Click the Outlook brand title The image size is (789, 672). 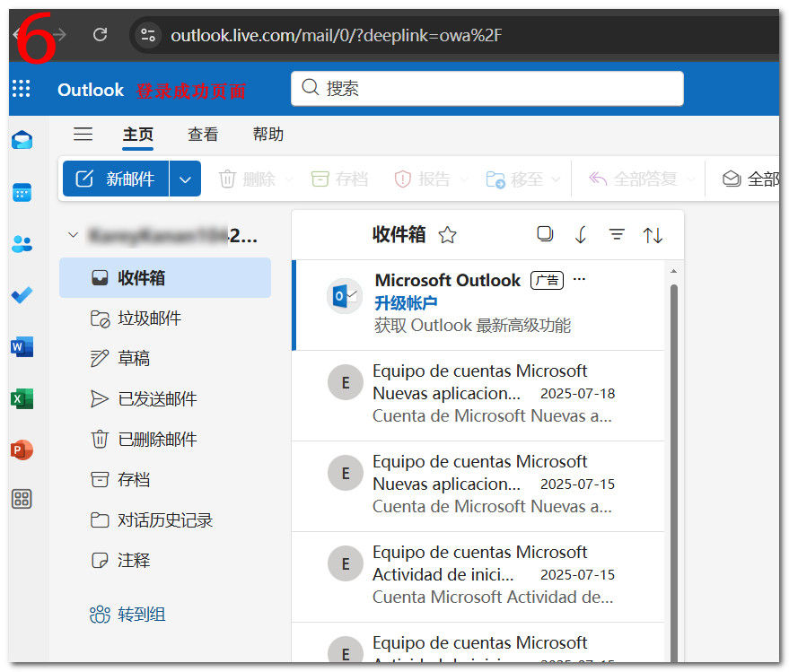point(91,90)
